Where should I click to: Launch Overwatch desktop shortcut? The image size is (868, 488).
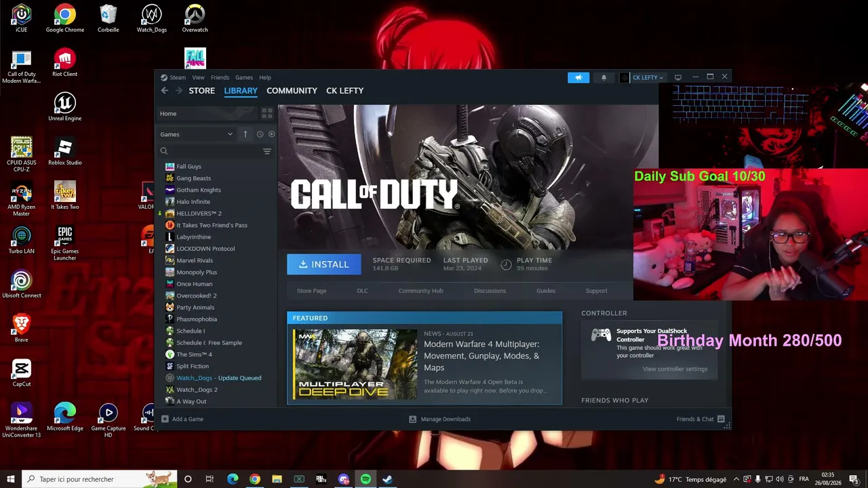(195, 18)
